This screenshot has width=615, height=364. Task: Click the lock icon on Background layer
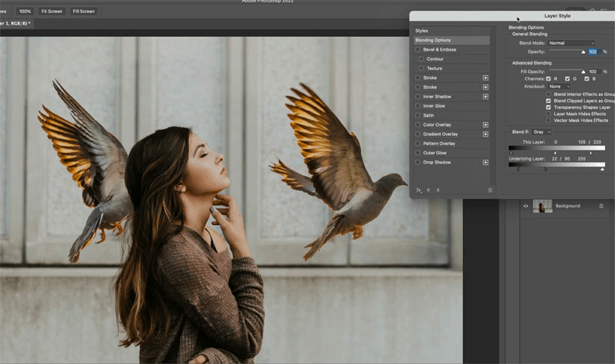tap(601, 206)
